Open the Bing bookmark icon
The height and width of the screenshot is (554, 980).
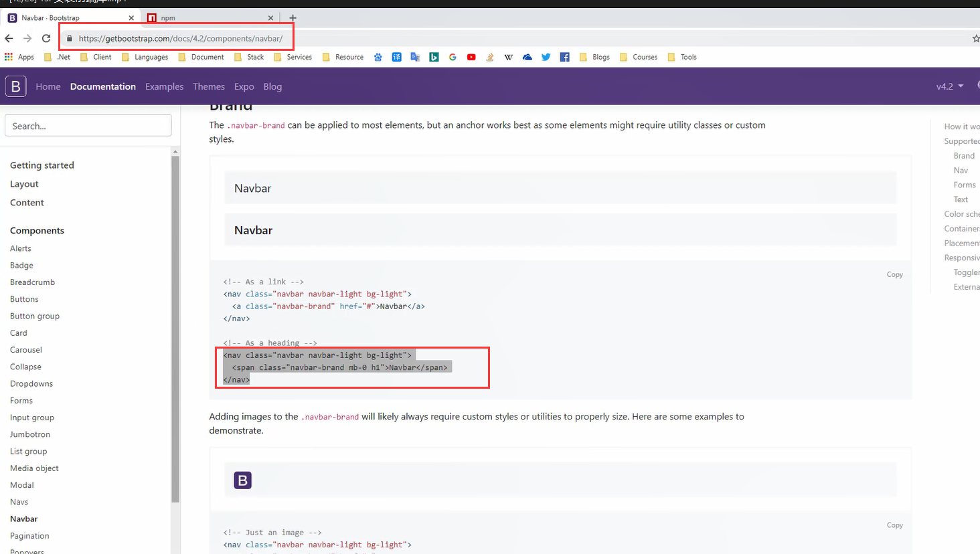pos(434,57)
